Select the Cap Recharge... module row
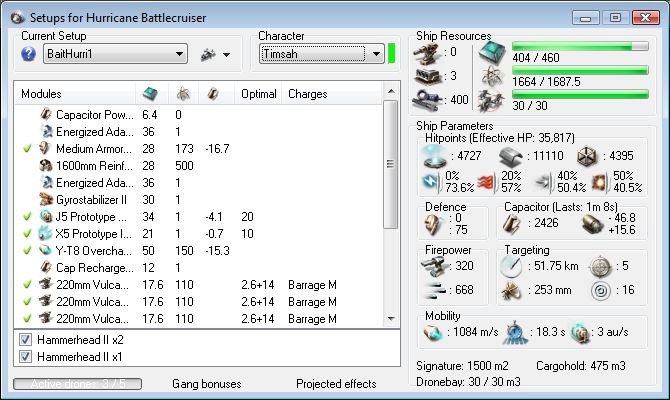Viewport: 670px width, 400px height. pyautogui.click(x=199, y=268)
